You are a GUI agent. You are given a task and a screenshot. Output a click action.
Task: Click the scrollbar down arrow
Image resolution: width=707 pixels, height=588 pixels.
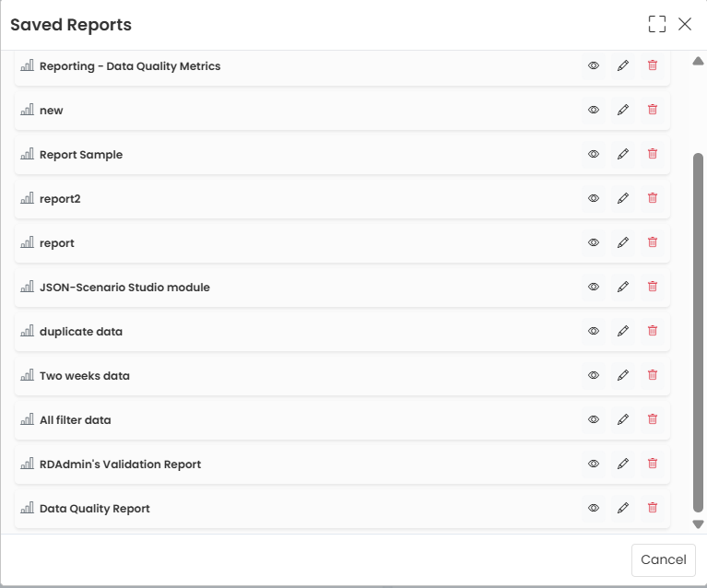[x=698, y=524]
